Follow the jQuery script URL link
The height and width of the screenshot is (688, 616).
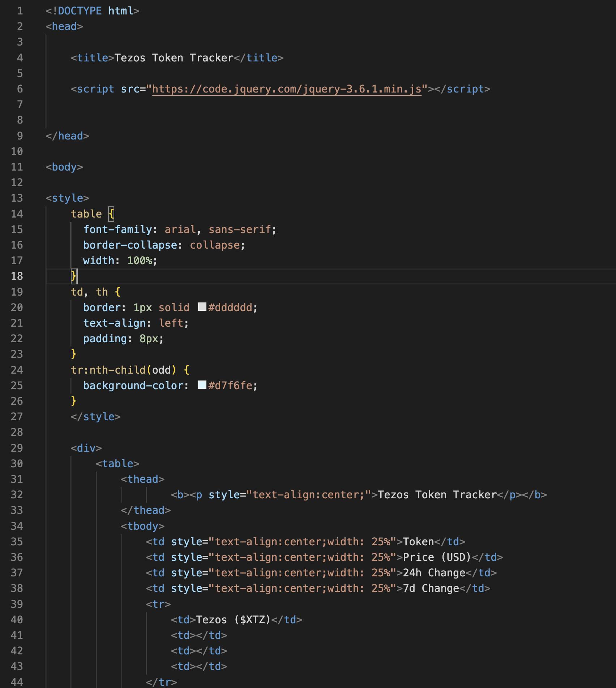[287, 89]
